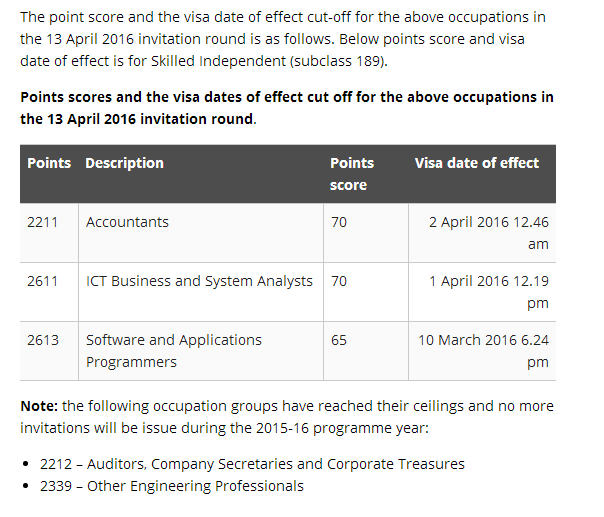Click the bold "Note:" label

(39, 406)
